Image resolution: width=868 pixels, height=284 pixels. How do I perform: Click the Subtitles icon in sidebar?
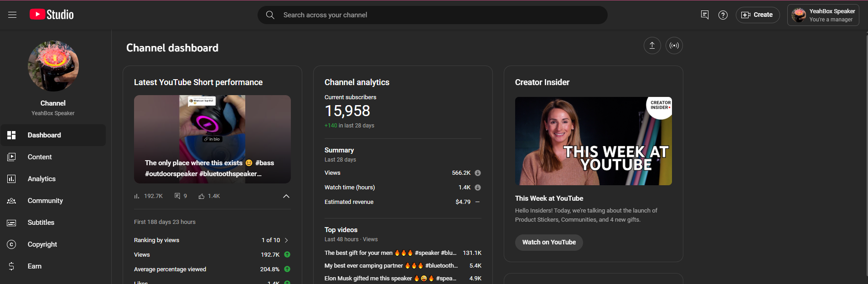coord(12,223)
